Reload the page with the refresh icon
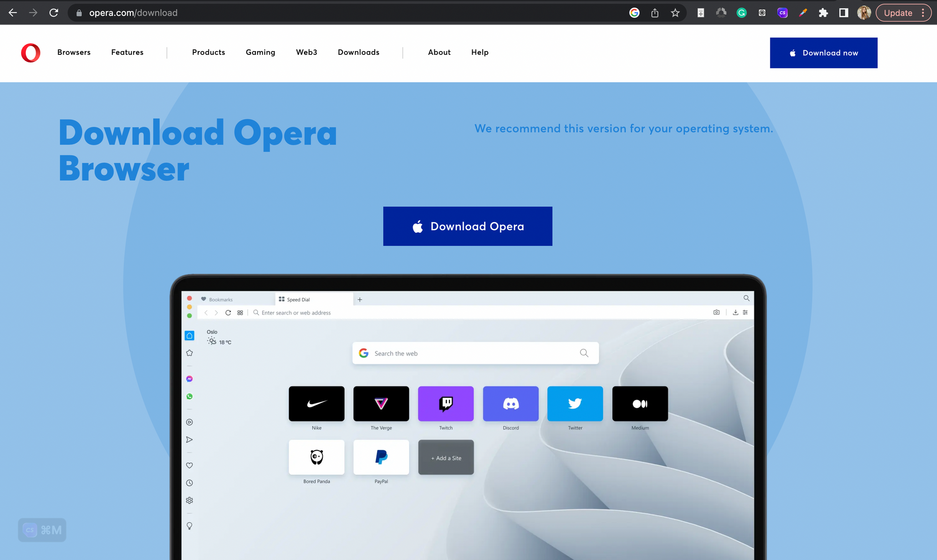 pyautogui.click(x=54, y=13)
